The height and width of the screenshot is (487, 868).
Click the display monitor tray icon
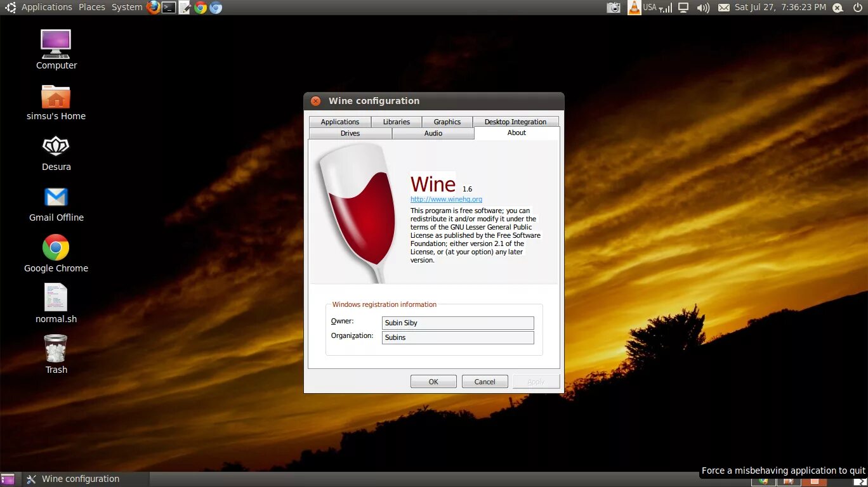(x=683, y=8)
